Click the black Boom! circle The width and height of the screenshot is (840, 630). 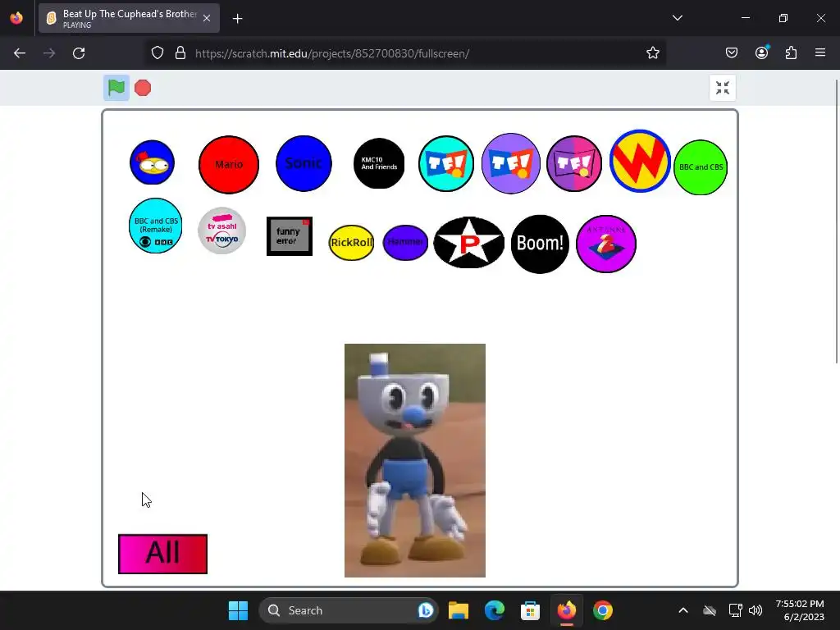point(540,244)
